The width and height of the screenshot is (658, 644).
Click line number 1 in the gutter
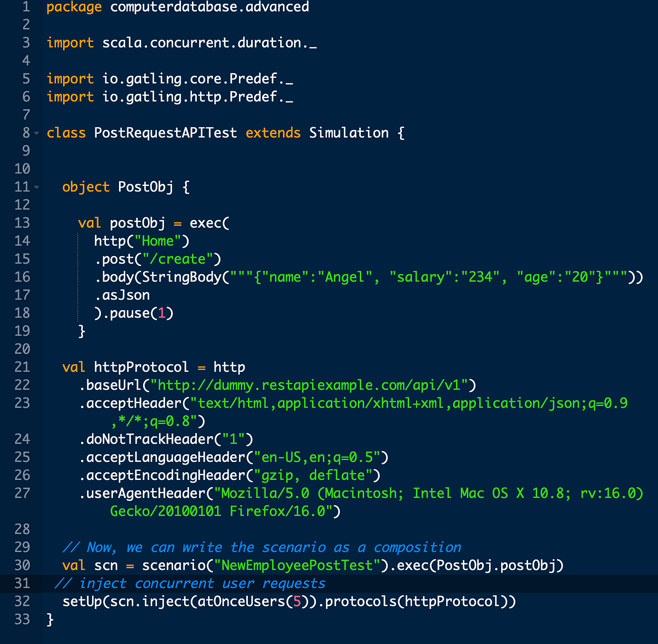[25, 7]
